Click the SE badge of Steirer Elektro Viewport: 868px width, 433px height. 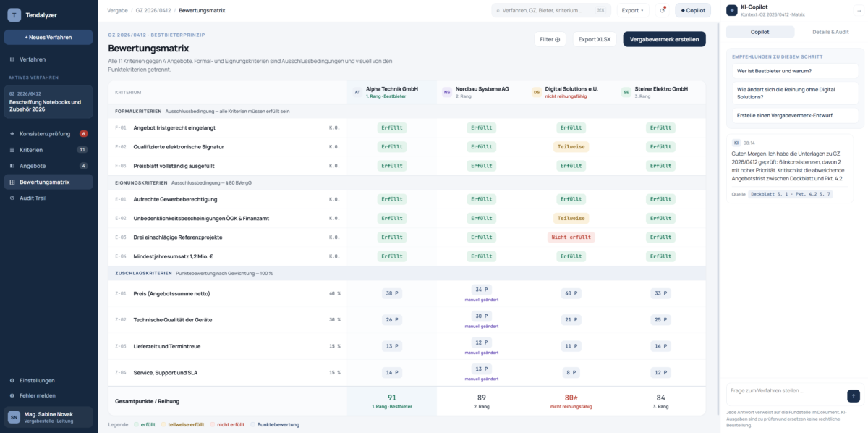626,92
